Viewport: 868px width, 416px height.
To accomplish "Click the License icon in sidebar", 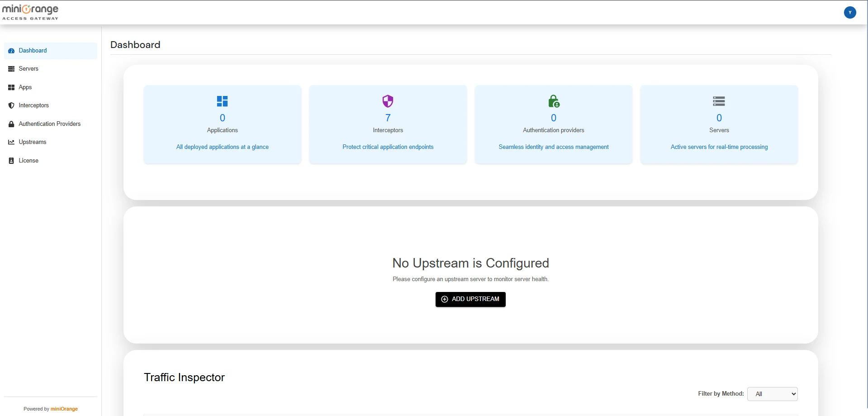I will pyautogui.click(x=11, y=160).
